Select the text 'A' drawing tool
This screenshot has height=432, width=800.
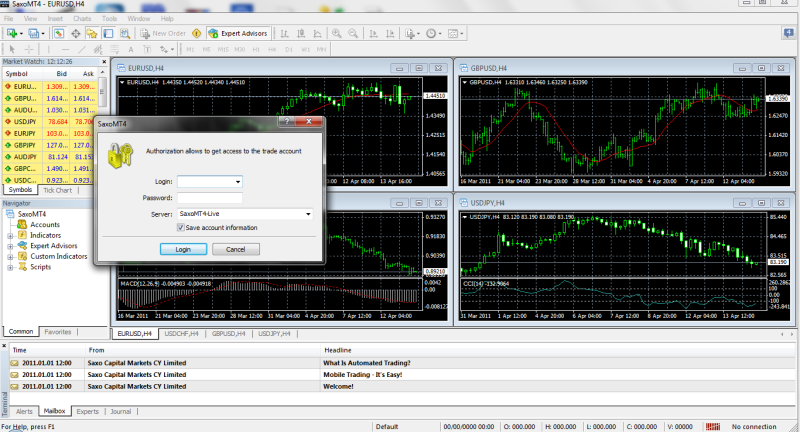click(131, 49)
